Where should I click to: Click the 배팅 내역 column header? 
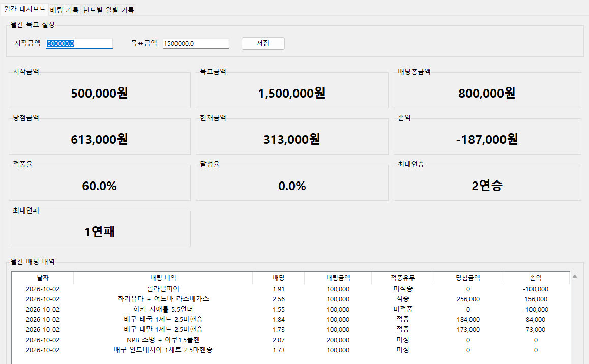click(163, 278)
